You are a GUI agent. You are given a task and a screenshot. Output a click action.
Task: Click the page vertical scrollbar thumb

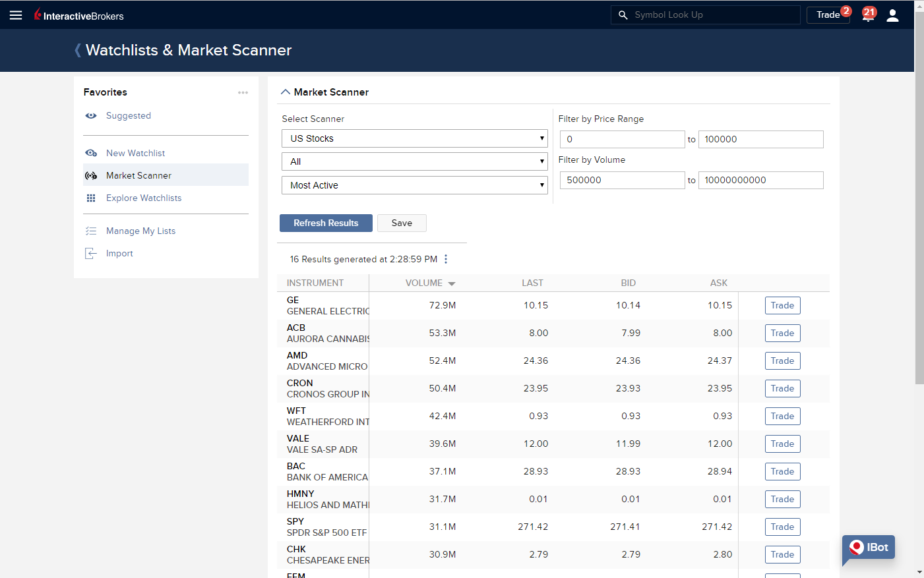[919, 198]
